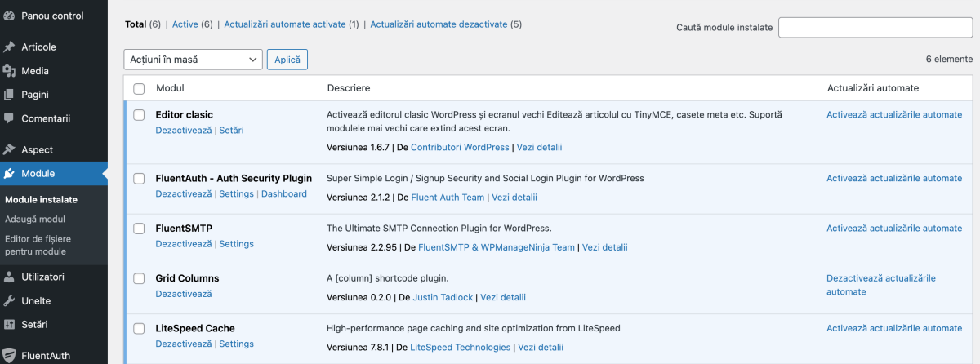Open Vezi detalii for Editor clasic
This screenshot has height=364, width=980.
pos(539,147)
